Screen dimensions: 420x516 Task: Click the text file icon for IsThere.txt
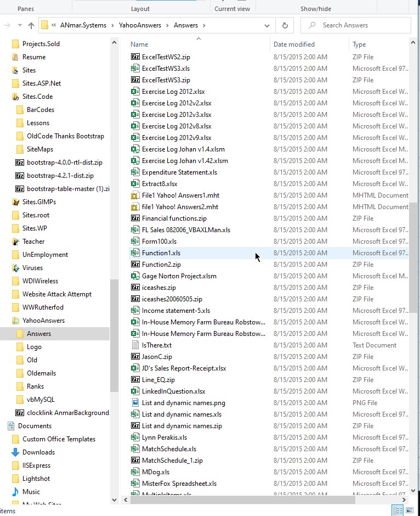click(x=135, y=345)
